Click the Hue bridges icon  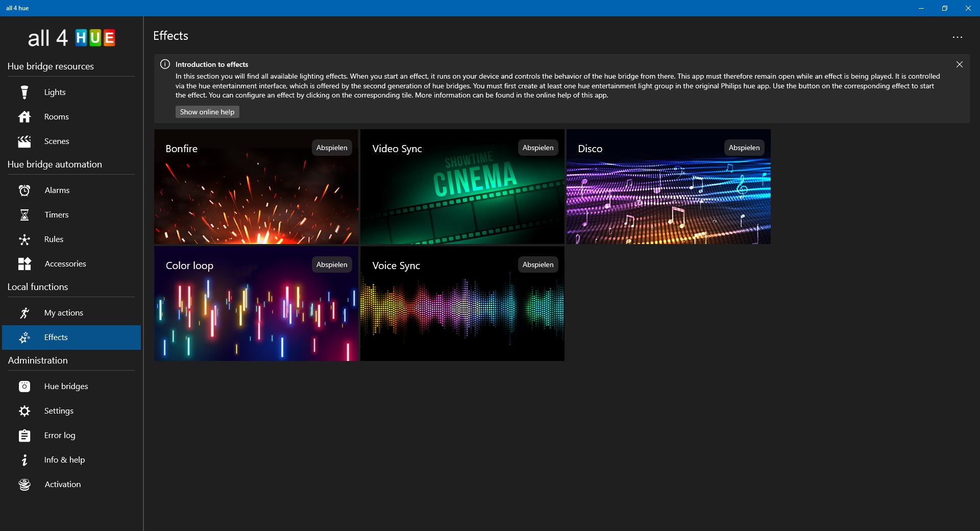24,386
